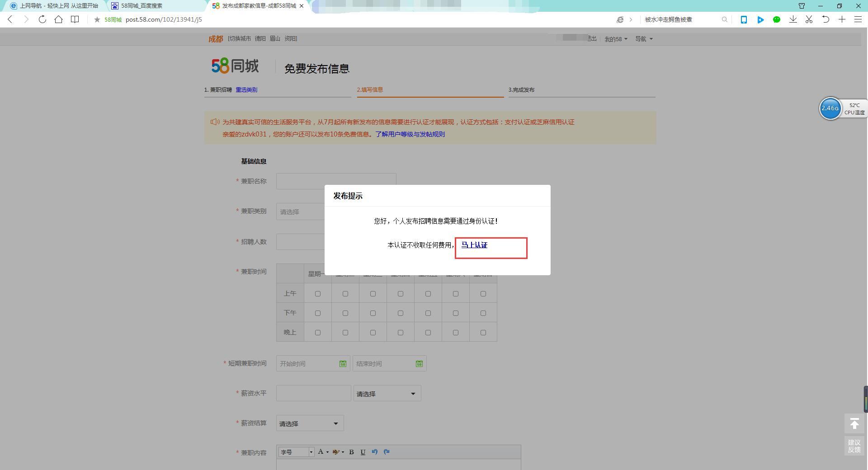The width and height of the screenshot is (868, 470).
Task: Click the browser forward arrow
Action: coord(26,19)
